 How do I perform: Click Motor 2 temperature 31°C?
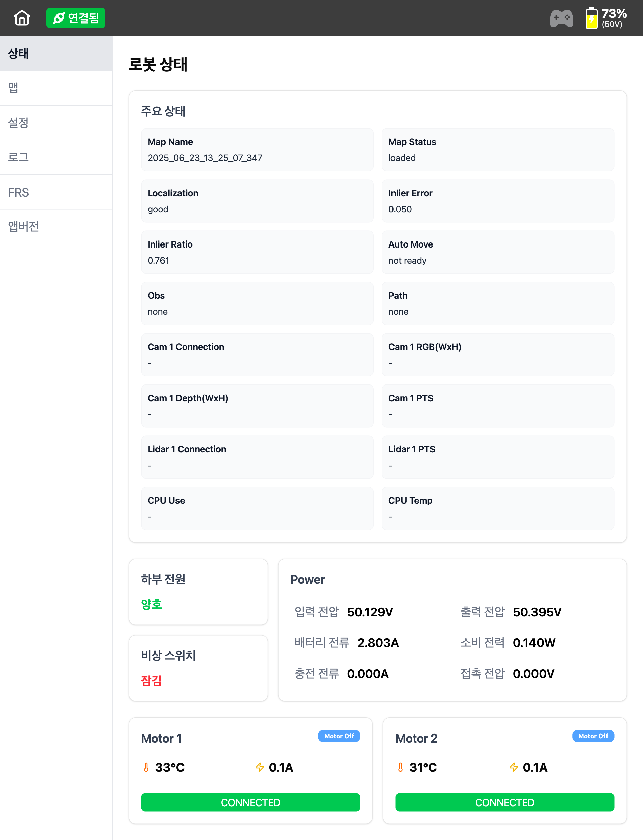point(423,767)
